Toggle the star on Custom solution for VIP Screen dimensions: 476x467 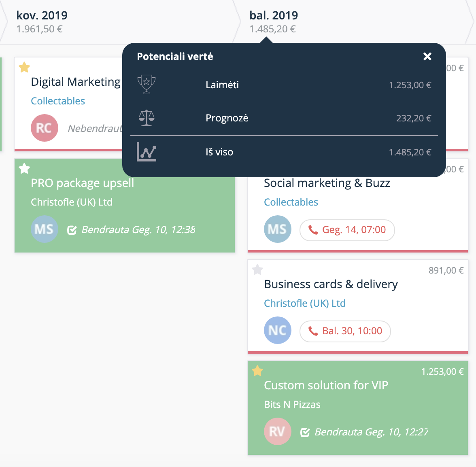[x=257, y=371]
